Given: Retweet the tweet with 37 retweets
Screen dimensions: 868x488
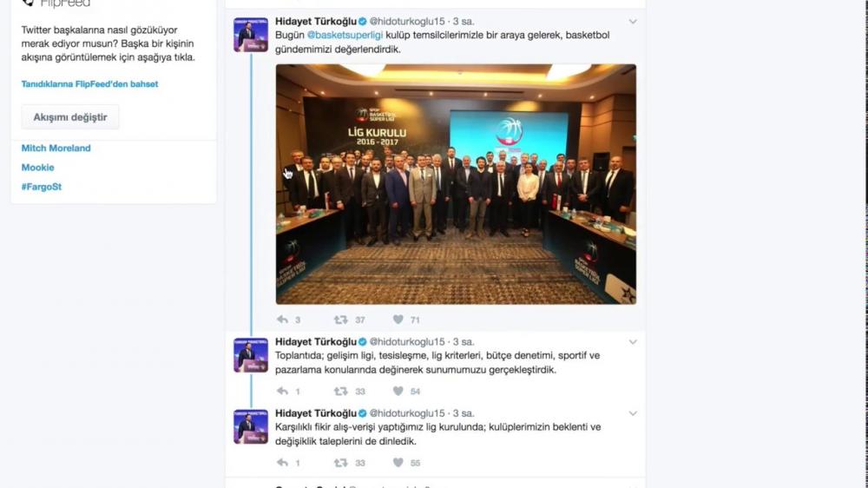Looking at the screenshot, I should pos(340,320).
